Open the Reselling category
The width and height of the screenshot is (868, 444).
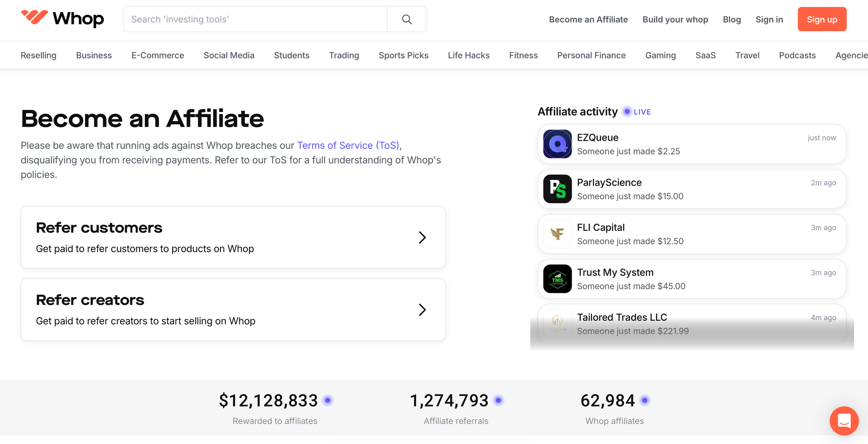point(39,55)
